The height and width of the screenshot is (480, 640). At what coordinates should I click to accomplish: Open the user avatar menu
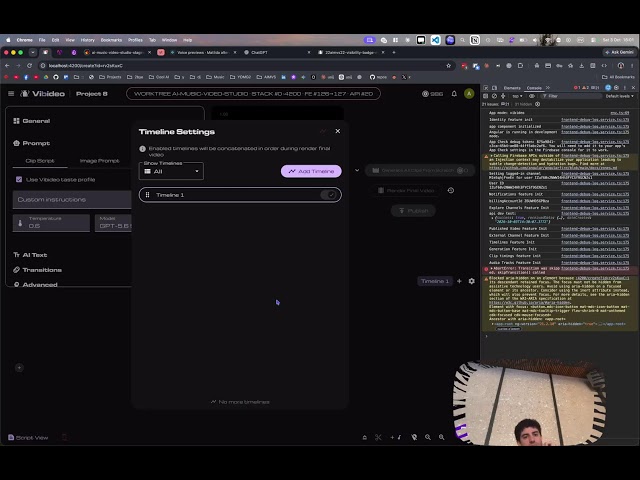coord(469,93)
